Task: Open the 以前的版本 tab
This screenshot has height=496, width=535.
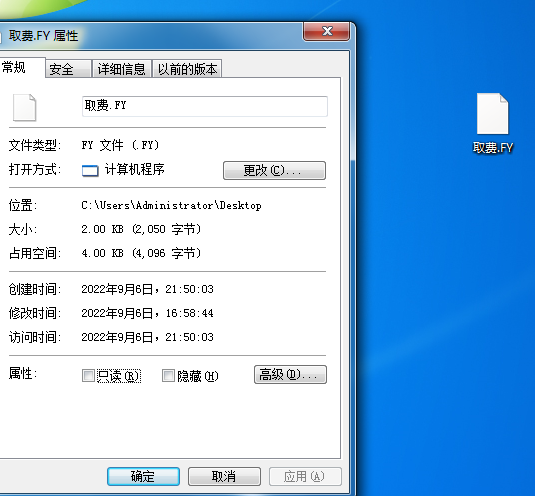Action: pyautogui.click(x=187, y=69)
